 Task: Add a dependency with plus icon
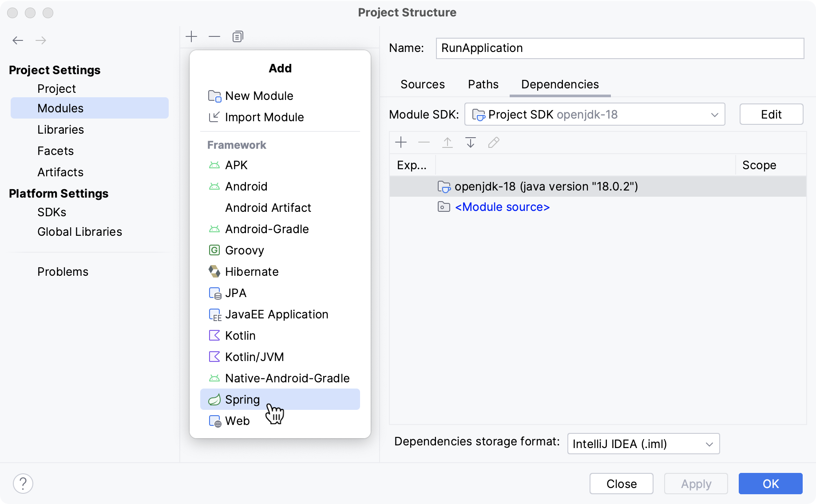401,143
